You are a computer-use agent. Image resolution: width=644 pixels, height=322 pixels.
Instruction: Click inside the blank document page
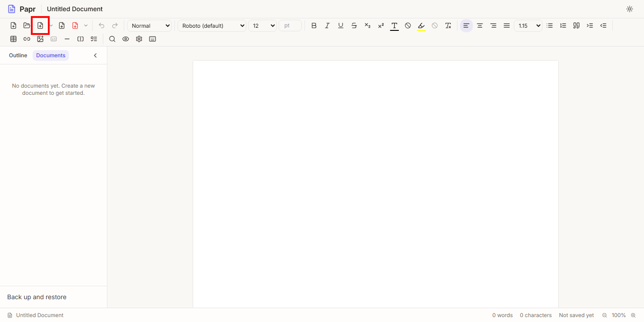coord(376,184)
